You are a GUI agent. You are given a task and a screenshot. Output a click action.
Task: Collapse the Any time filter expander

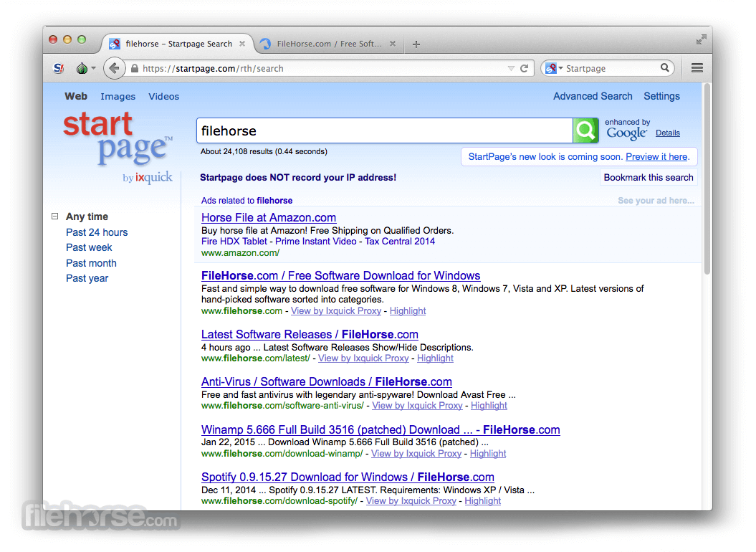click(x=55, y=216)
